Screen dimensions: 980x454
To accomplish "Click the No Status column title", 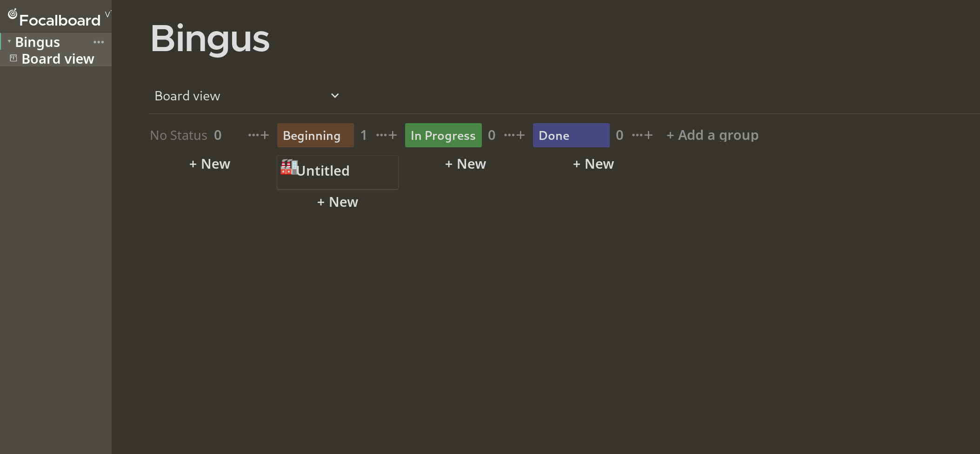I will coord(179,135).
